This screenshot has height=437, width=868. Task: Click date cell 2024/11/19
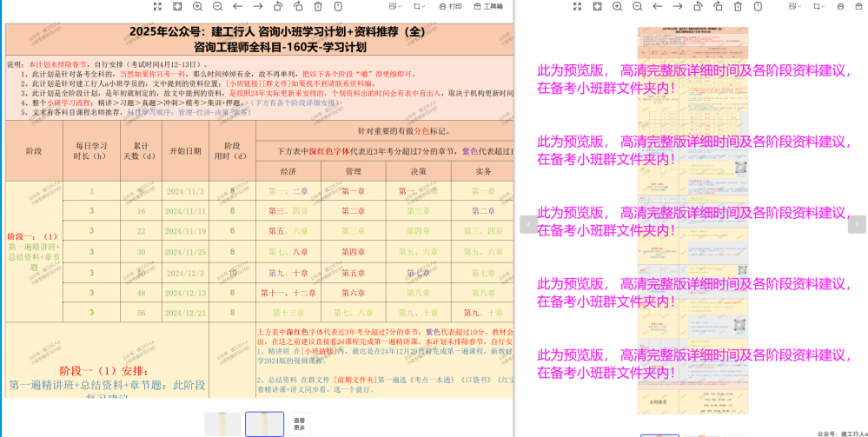185,231
